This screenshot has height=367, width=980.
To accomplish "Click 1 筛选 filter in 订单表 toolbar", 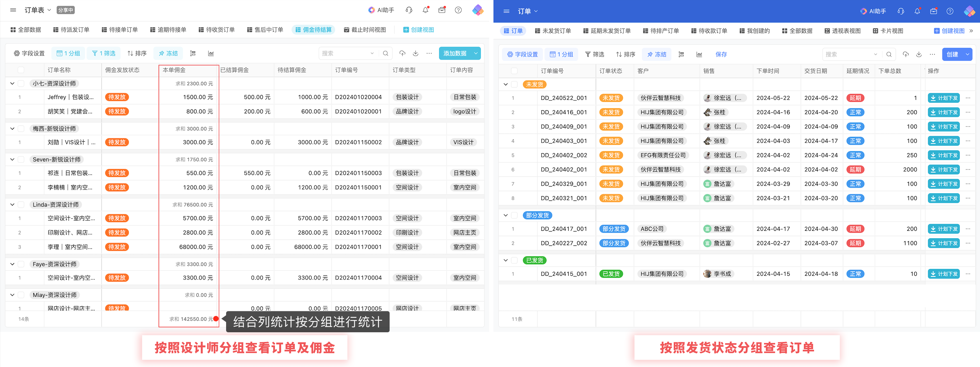I will (104, 54).
